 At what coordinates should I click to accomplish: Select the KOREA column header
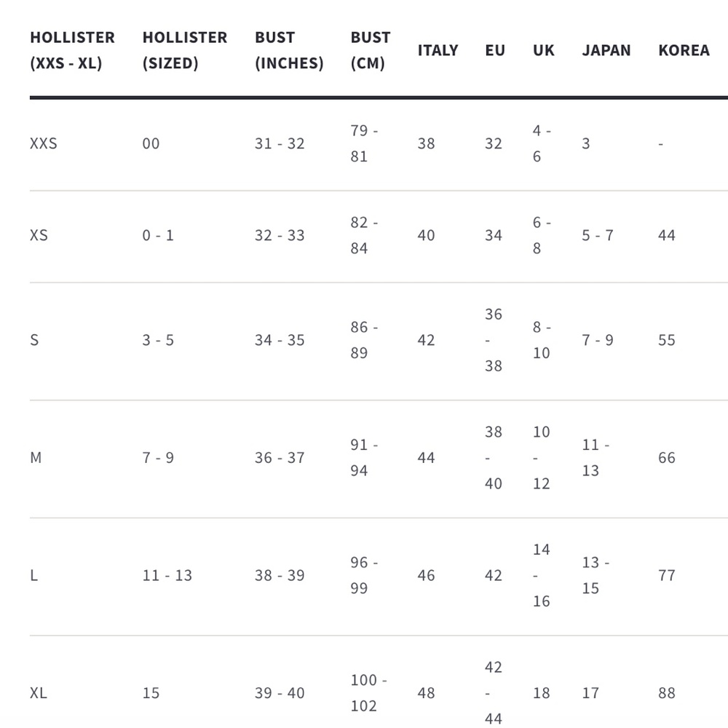[x=684, y=50]
